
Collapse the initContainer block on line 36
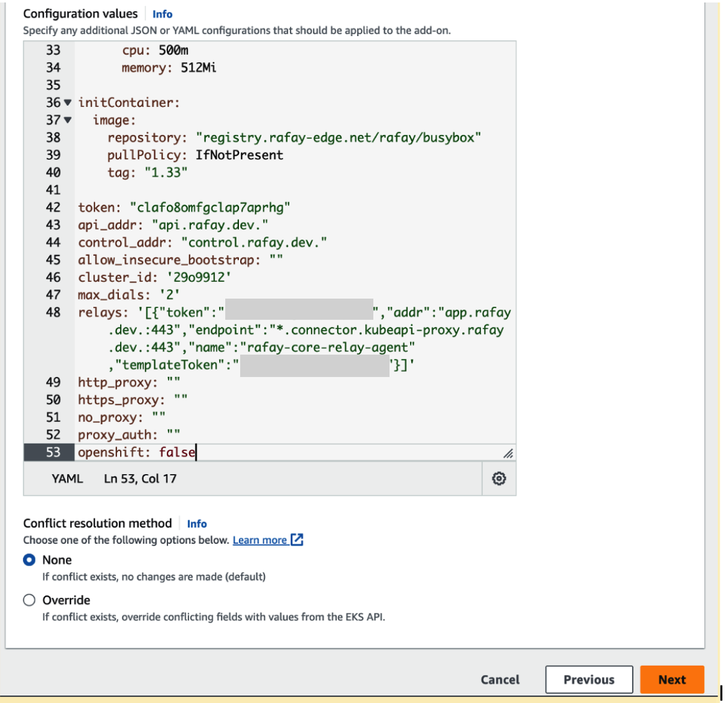point(68,102)
